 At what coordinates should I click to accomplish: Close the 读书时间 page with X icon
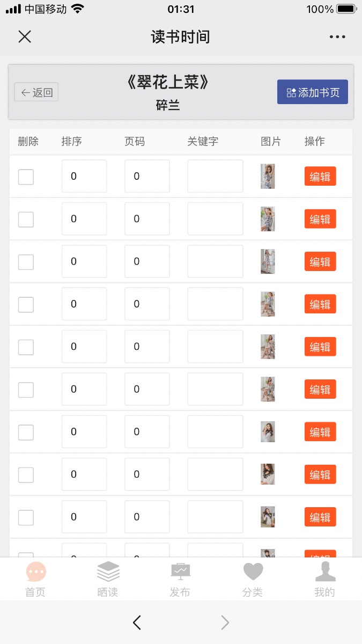[25, 36]
